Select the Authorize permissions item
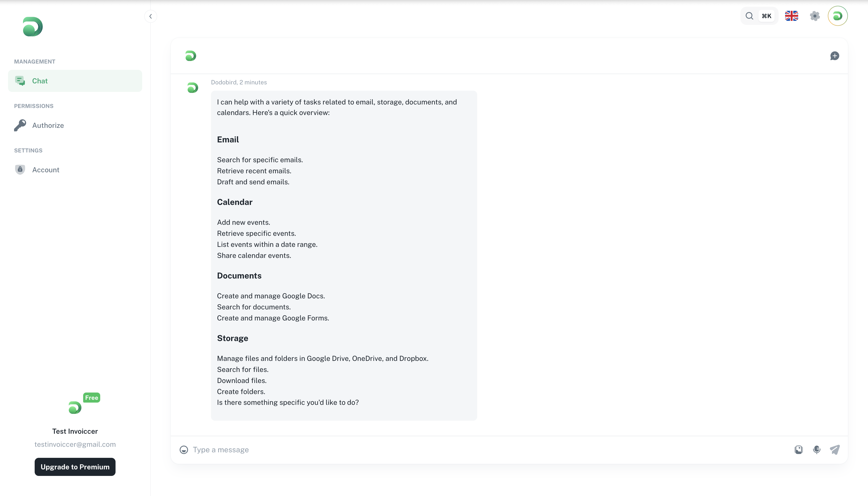 pyautogui.click(x=48, y=125)
